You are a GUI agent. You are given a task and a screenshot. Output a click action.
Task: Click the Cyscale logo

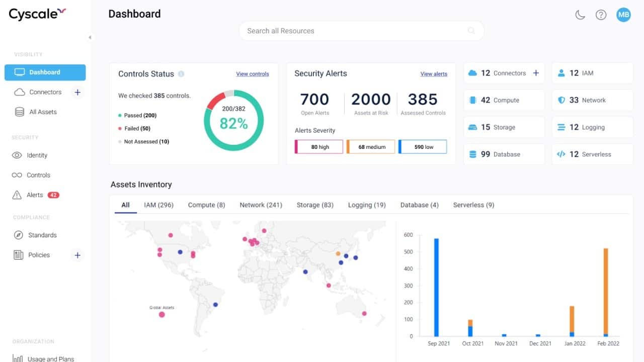click(x=37, y=14)
